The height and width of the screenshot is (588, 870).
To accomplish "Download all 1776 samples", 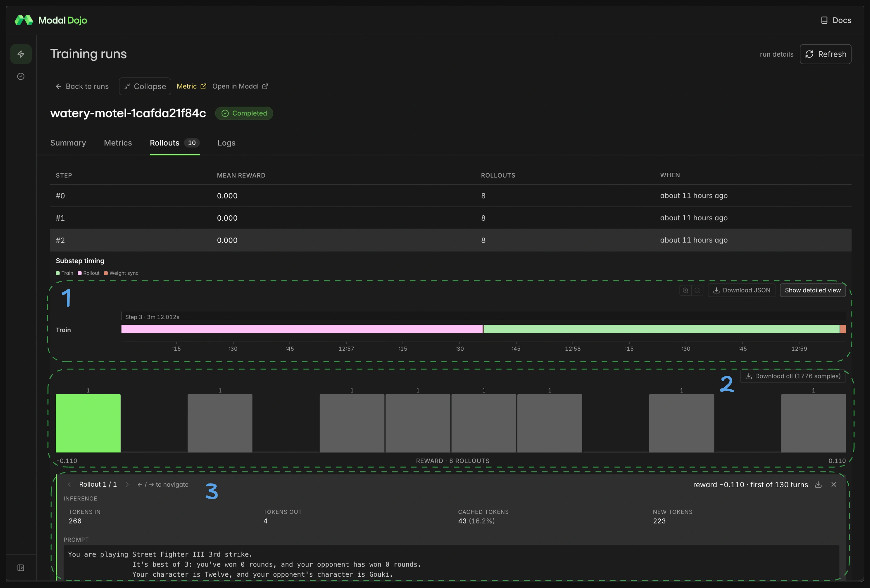I will 793,376.
